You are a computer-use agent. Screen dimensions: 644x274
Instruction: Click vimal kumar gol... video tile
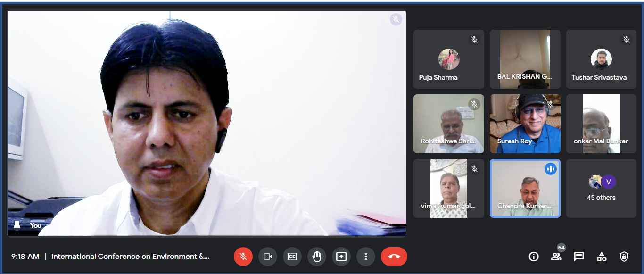[x=449, y=188]
